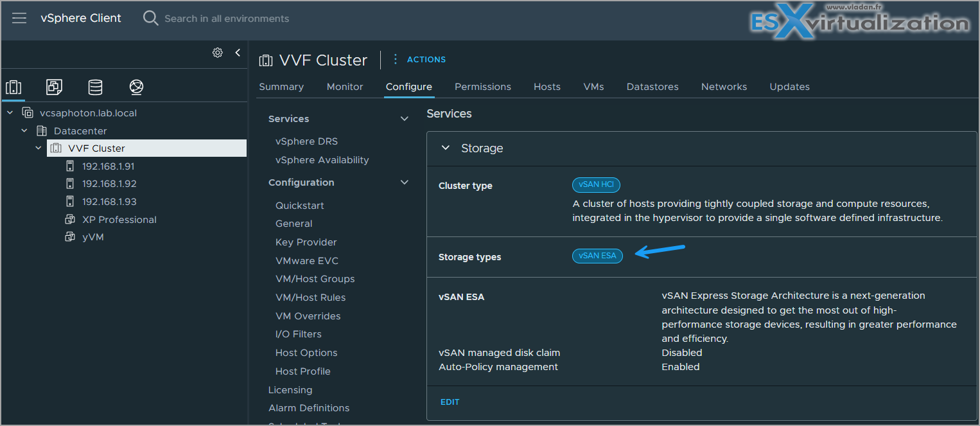Collapse the vcsaphoton.lab.local tree node
This screenshot has width=980, height=426.
(x=10, y=113)
